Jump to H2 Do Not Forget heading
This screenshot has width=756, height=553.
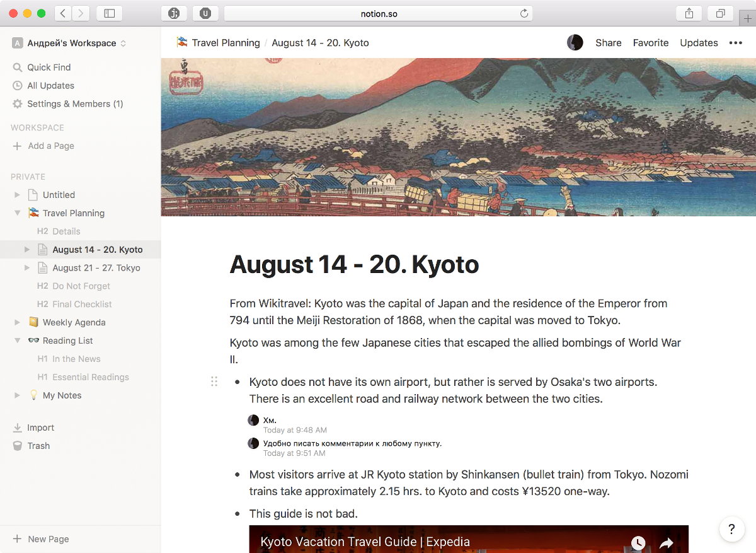(x=74, y=286)
